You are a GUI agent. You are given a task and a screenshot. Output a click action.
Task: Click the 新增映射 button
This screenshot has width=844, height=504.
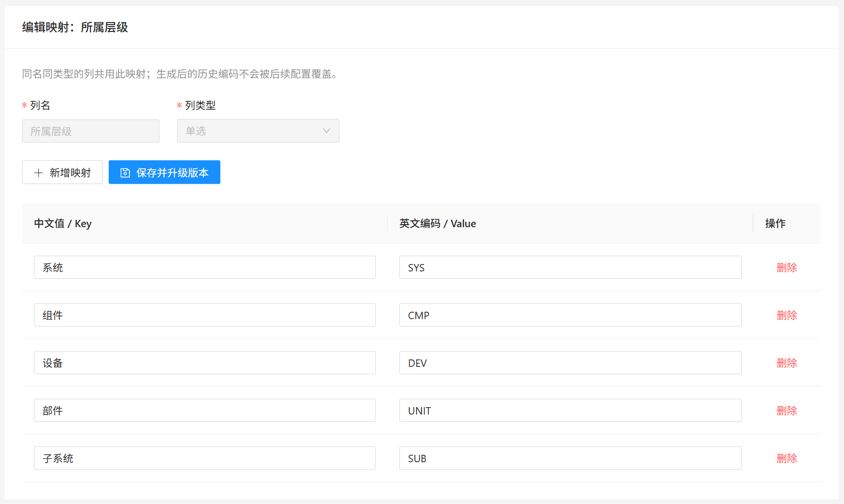[x=62, y=172]
